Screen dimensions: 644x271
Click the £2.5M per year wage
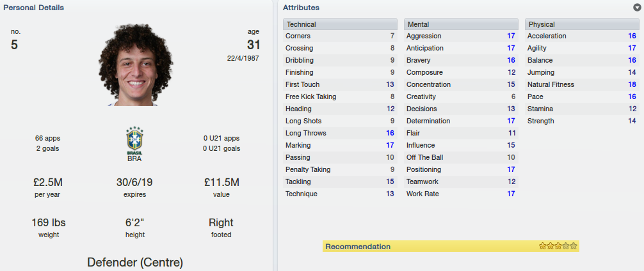pyautogui.click(x=49, y=182)
